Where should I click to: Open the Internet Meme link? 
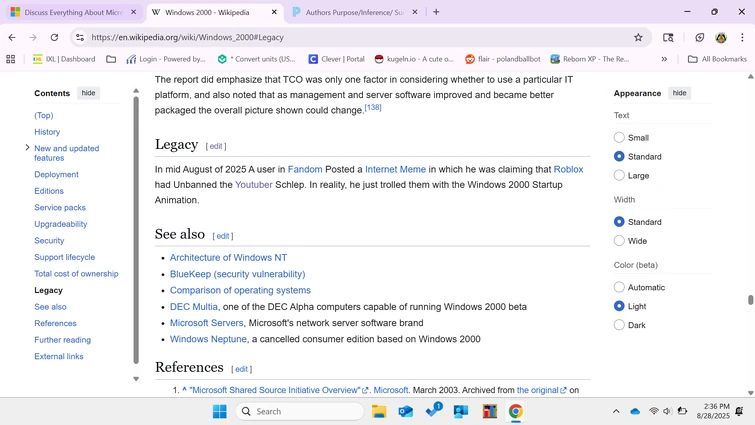(395, 169)
